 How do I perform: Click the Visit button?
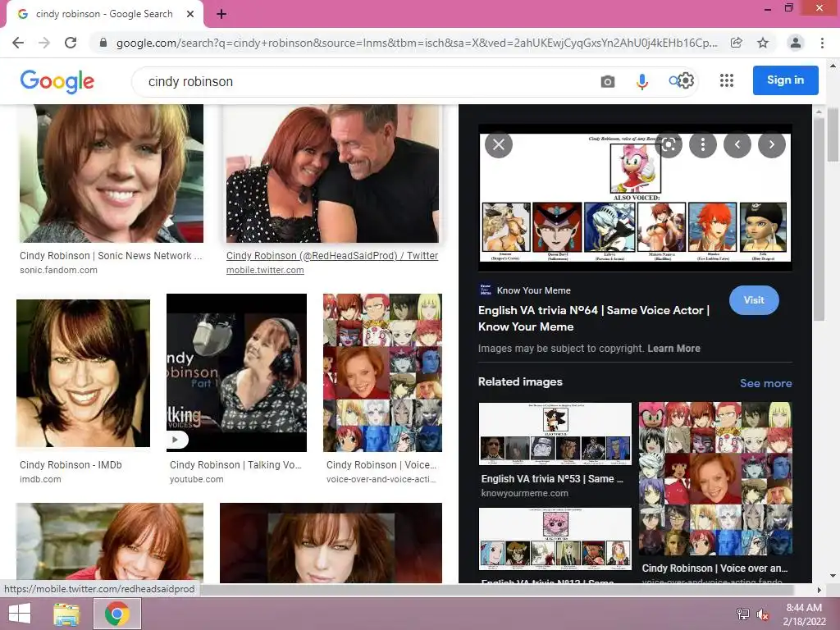[754, 300]
